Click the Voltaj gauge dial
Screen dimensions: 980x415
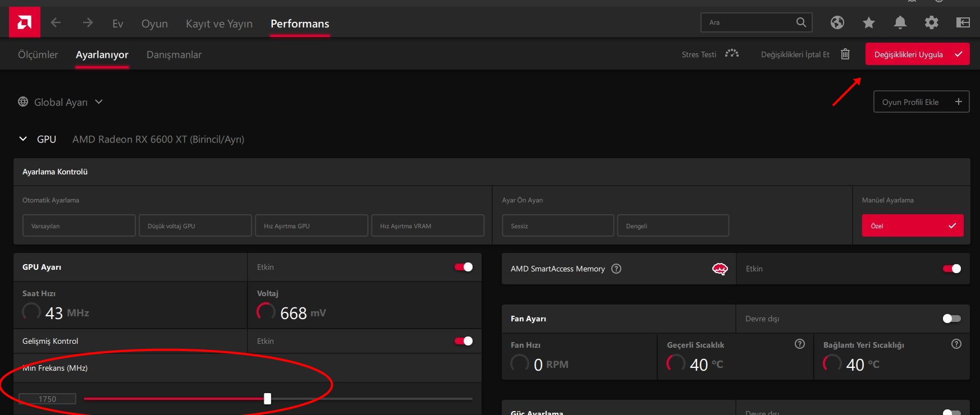(x=266, y=312)
